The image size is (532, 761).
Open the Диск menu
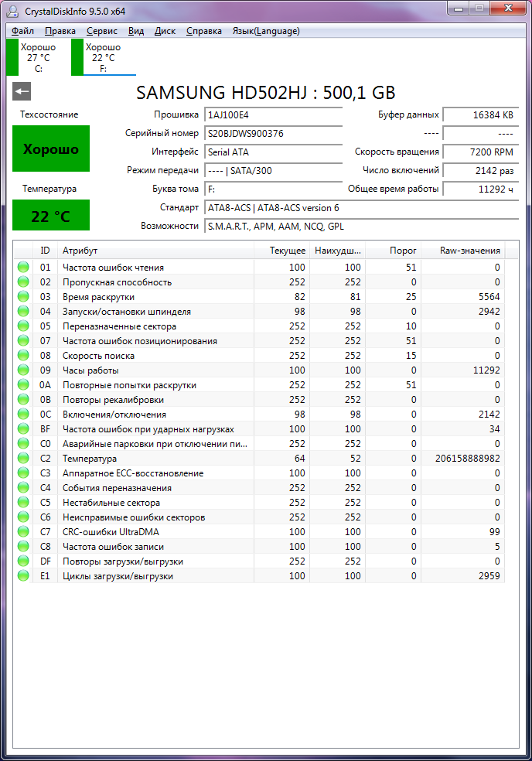pos(165,31)
